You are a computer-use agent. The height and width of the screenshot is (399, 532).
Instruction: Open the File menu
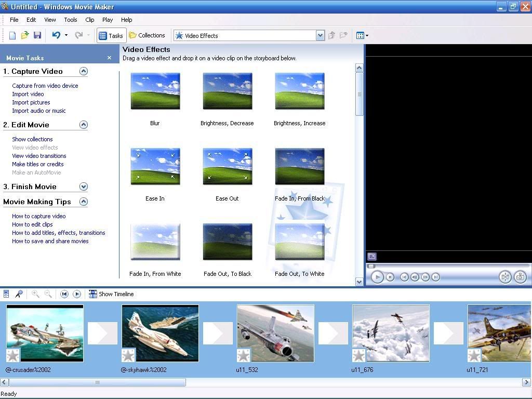click(14, 20)
